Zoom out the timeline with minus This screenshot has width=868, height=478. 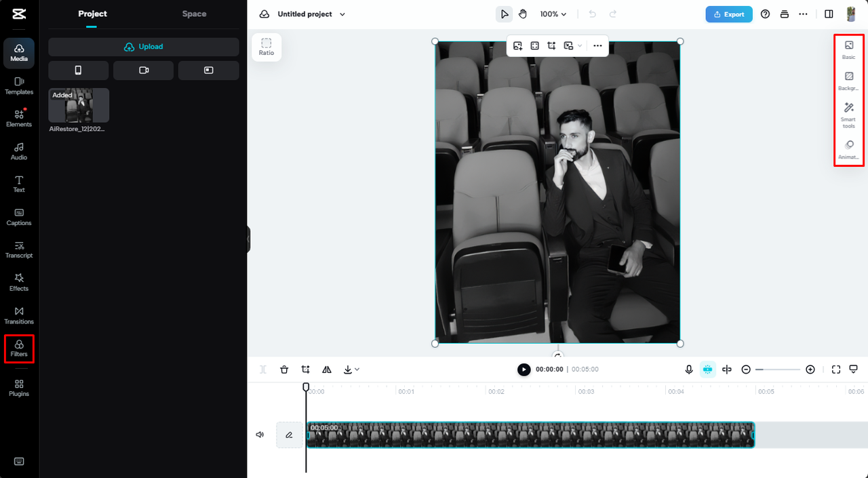(x=746, y=370)
